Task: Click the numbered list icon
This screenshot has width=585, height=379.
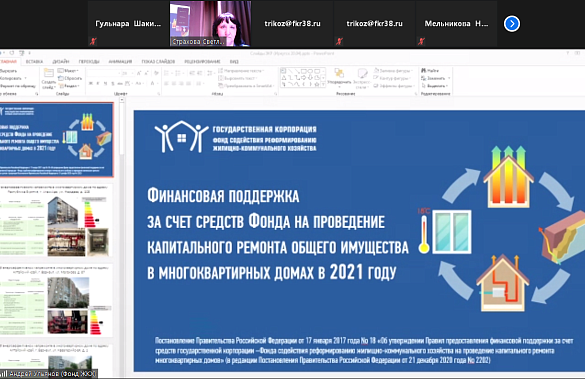Action: [x=179, y=73]
